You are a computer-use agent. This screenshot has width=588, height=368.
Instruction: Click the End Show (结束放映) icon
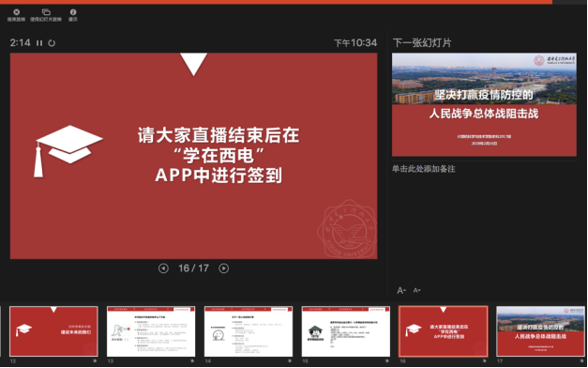(x=16, y=12)
